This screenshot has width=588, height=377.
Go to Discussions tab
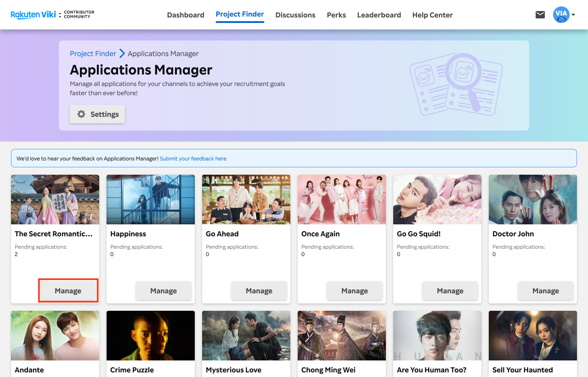295,15
